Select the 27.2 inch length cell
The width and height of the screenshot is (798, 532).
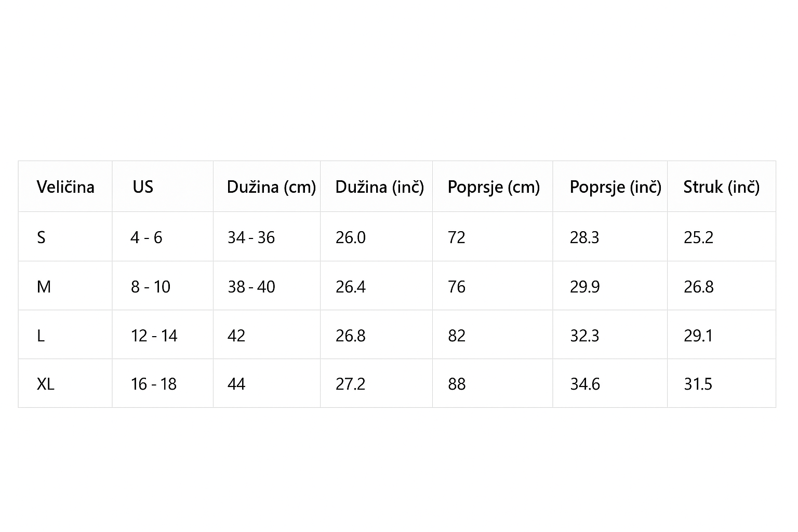click(x=350, y=384)
